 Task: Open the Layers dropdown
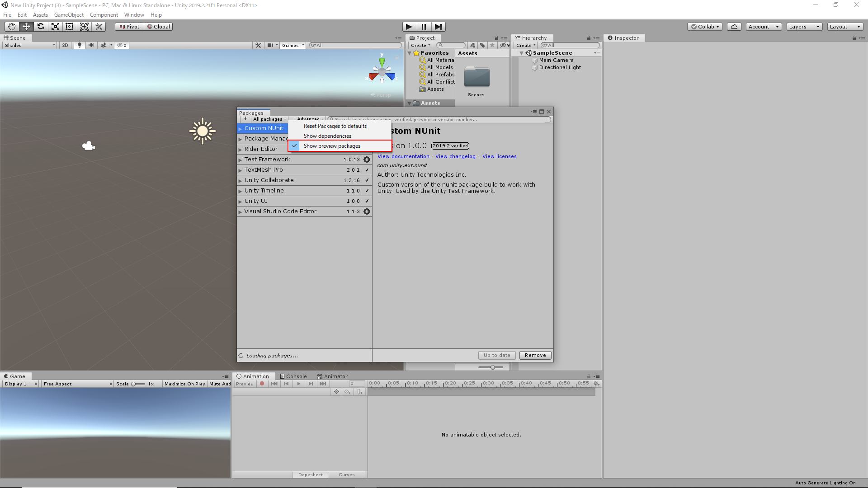(x=804, y=27)
